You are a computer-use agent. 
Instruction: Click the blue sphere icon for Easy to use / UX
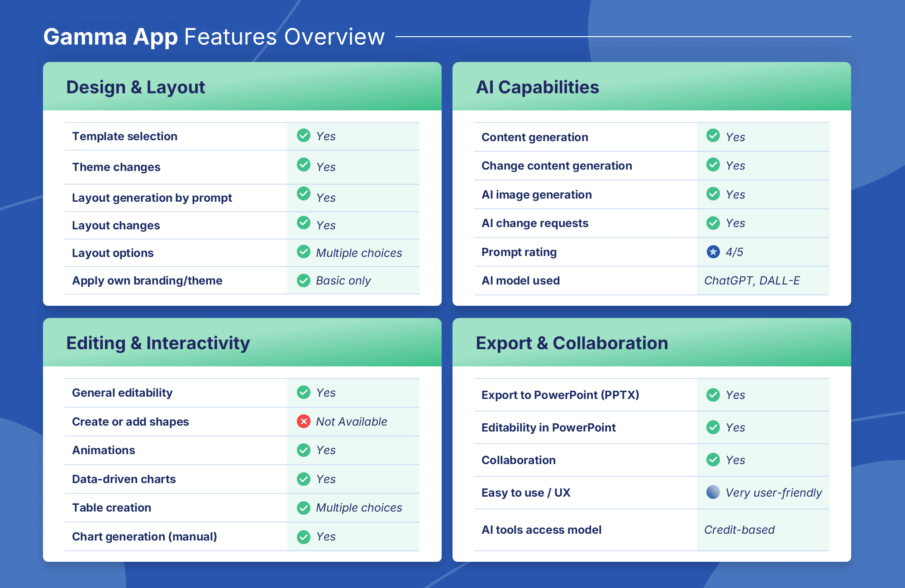pyautogui.click(x=713, y=492)
